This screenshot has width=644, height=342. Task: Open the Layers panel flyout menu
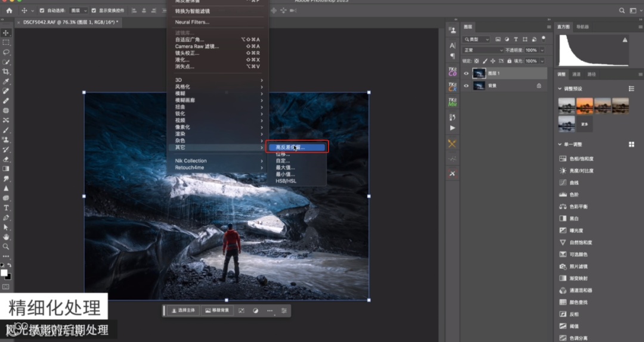[x=549, y=27]
